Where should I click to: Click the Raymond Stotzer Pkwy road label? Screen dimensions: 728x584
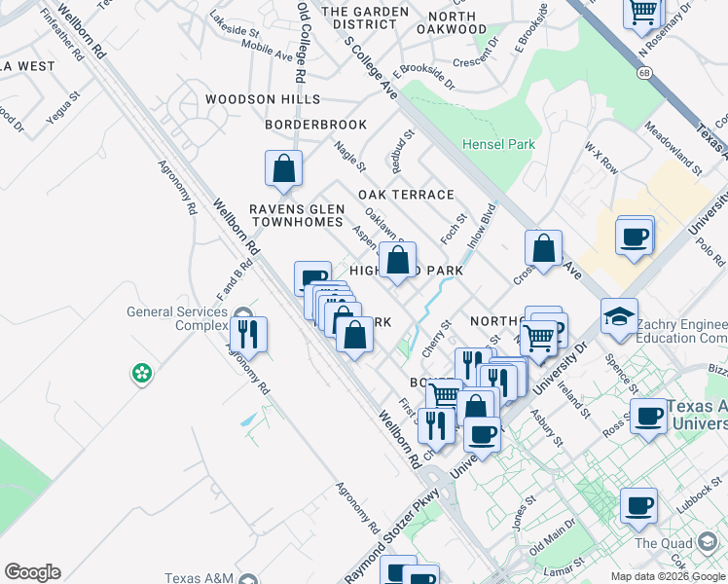click(392, 535)
